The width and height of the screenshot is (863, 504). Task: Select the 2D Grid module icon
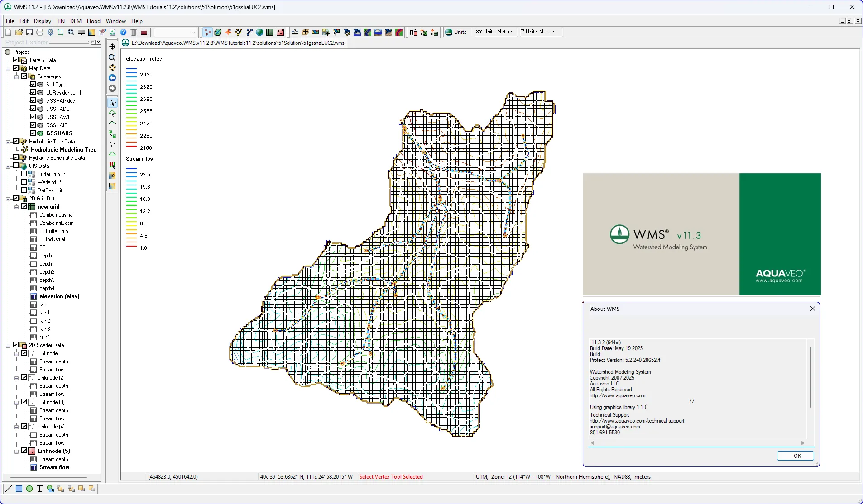[x=270, y=32]
